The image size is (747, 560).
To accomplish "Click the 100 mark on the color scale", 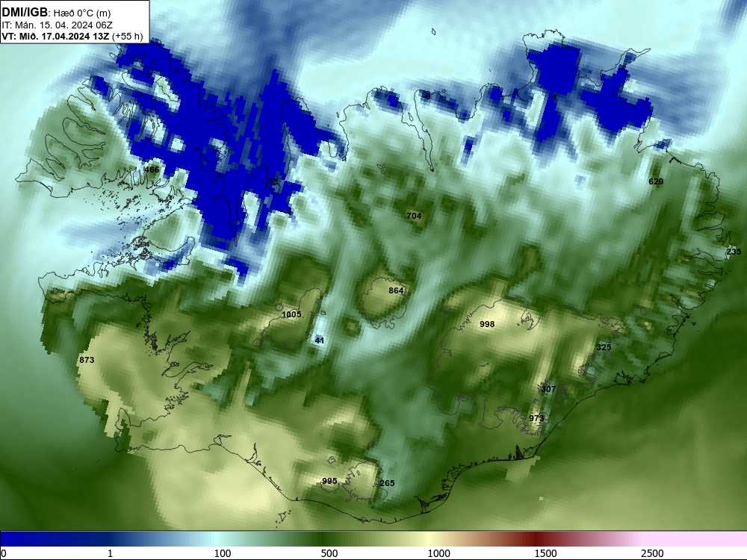I will tap(223, 553).
